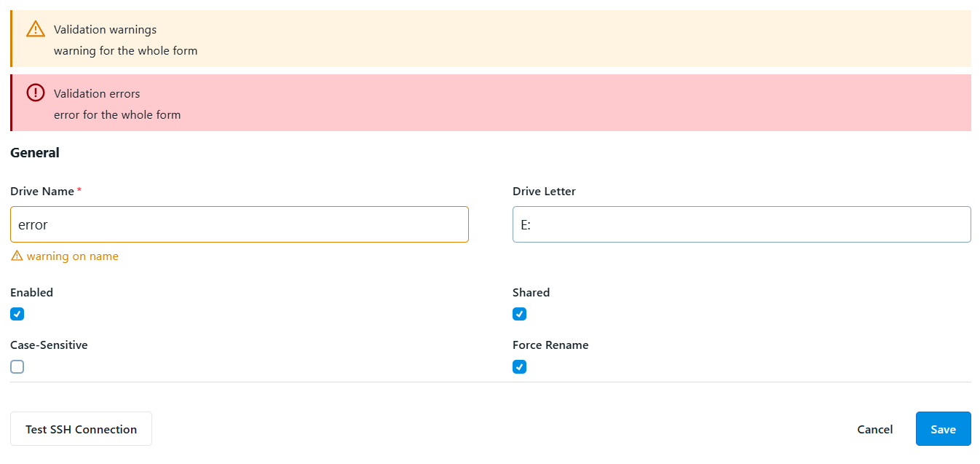Click the Validation errors title
The width and height of the screenshot is (980, 464).
(x=97, y=93)
